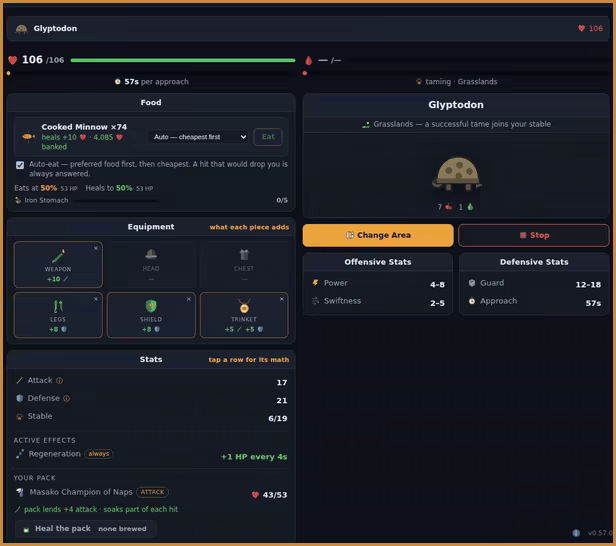
Task: Tap the Attack stat row value 17
Action: pyautogui.click(x=282, y=383)
